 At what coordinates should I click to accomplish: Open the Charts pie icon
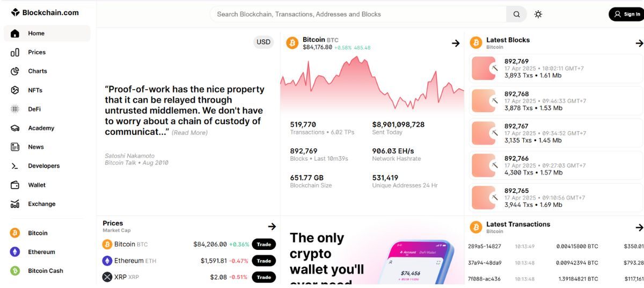tap(15, 71)
